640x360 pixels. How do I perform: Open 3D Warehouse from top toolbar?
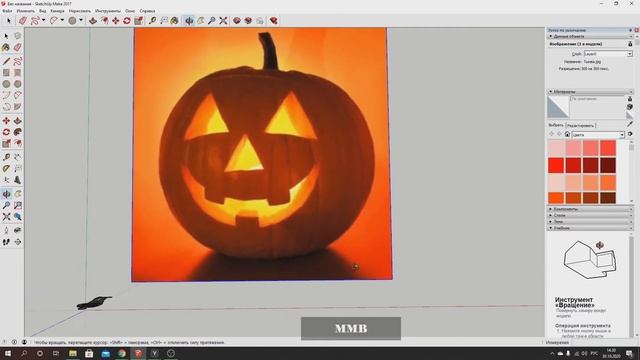click(237, 20)
